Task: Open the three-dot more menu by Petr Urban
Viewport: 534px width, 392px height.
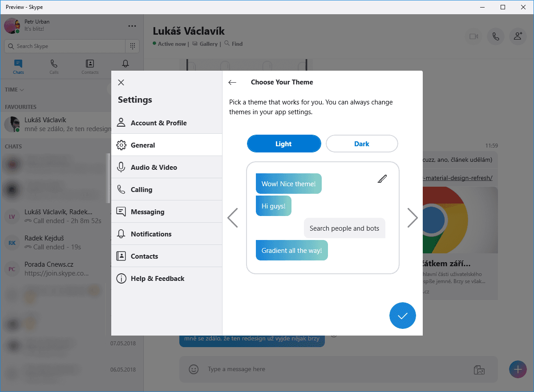Action: pos(132,26)
